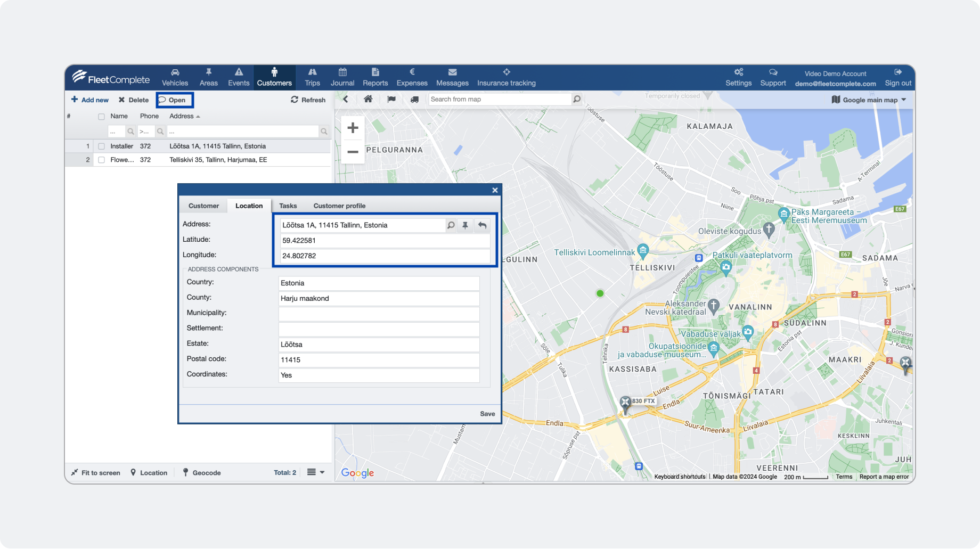Click Add new customer
The width and height of the screenshot is (980, 549).
(89, 100)
